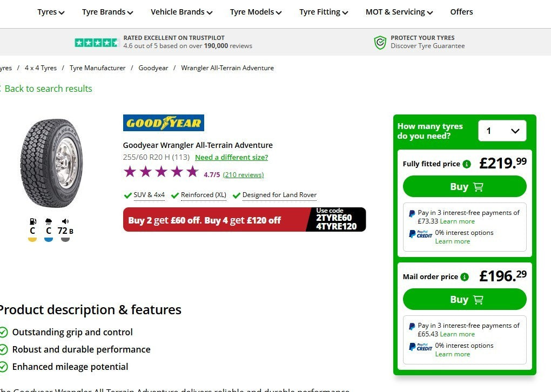Buy tyre at fully fitted price
Screen dimensions: 551x392
click(x=465, y=186)
